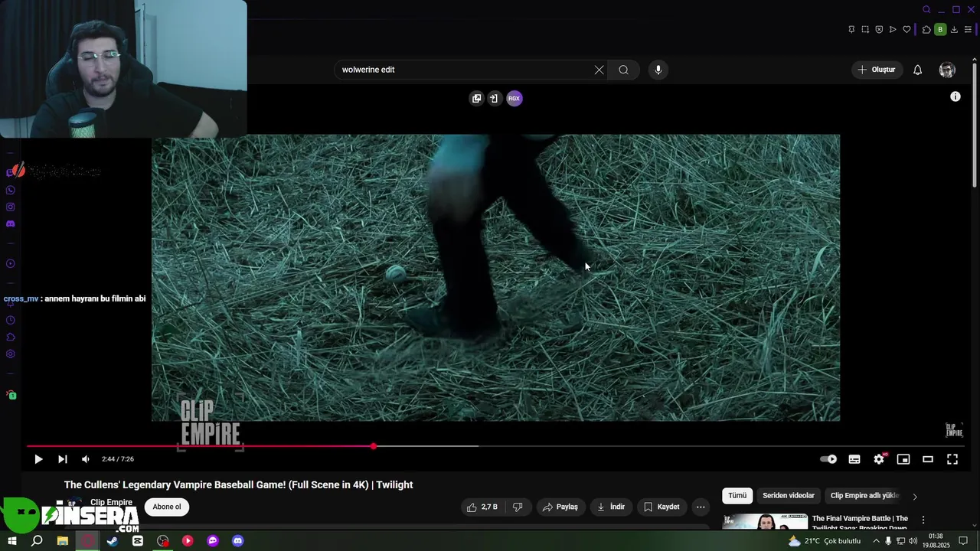Open Windows action center notifications
This screenshot has width=980, height=551.
964,541
